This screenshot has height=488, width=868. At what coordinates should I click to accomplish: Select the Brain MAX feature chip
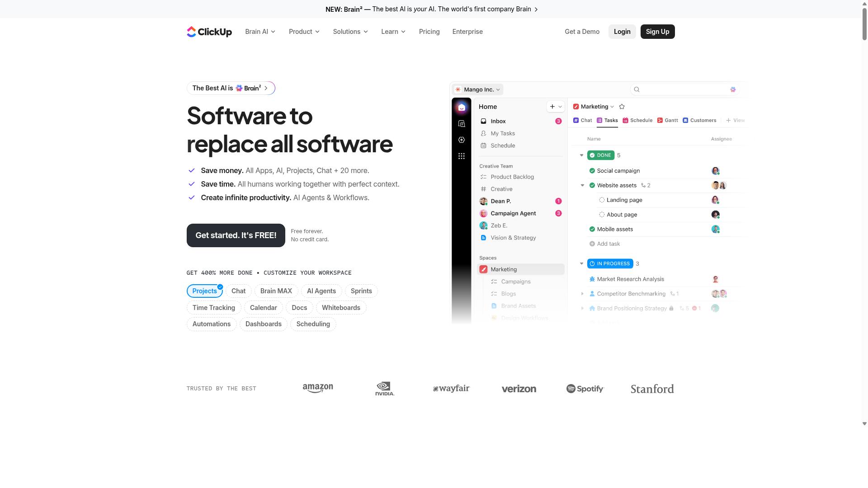coord(276,291)
